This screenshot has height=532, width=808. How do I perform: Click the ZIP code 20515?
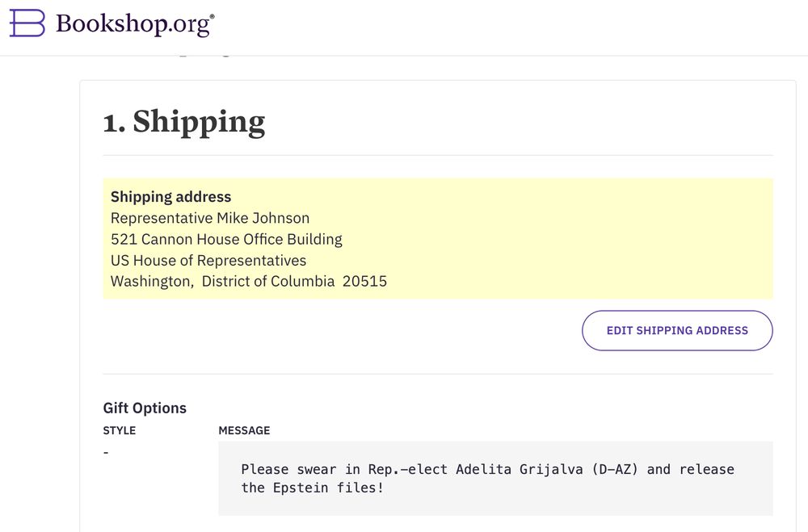tap(364, 282)
